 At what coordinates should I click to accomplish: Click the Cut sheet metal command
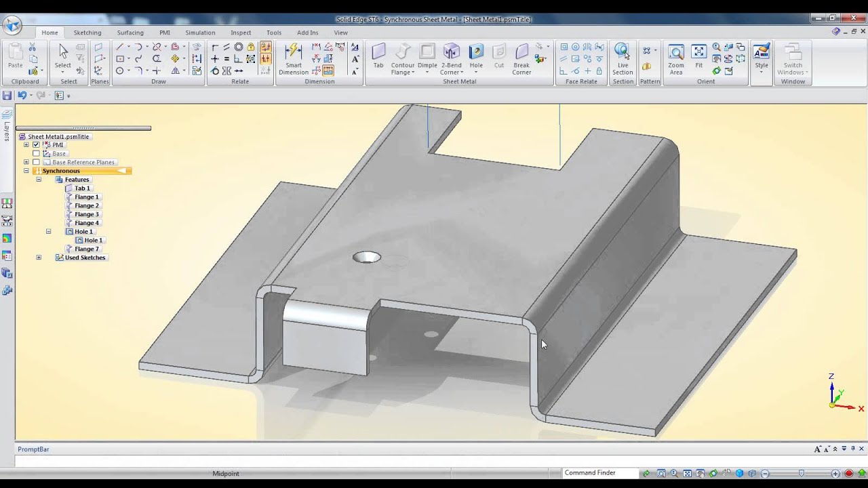click(x=499, y=56)
